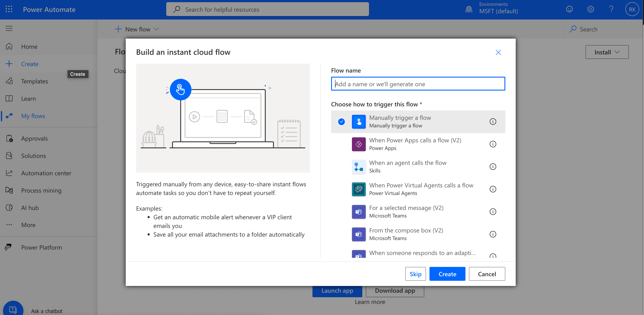Click the blue Create button in dialog
The height and width of the screenshot is (315, 644).
click(x=447, y=274)
